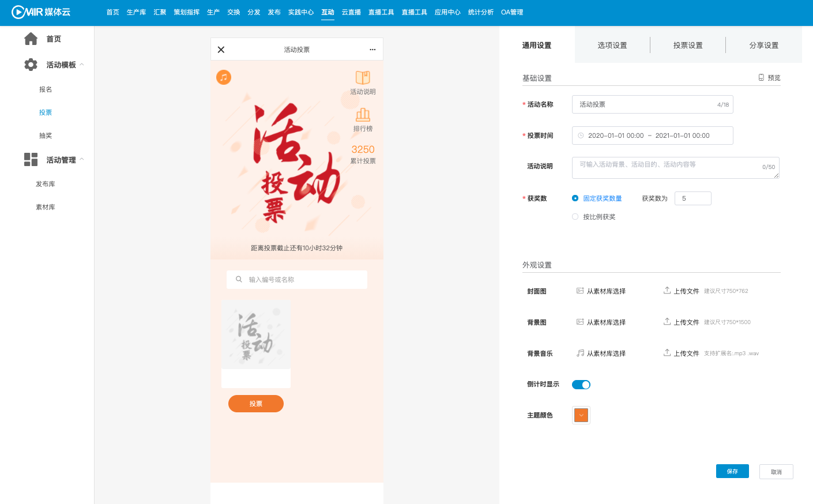The height and width of the screenshot is (504, 813).
Task: Open the 分享设置 tab
Action: pos(763,45)
